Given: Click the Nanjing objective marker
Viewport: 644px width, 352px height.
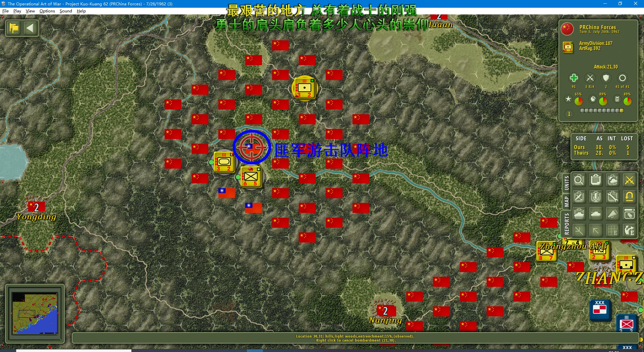Looking at the screenshot, I should click(x=385, y=311).
